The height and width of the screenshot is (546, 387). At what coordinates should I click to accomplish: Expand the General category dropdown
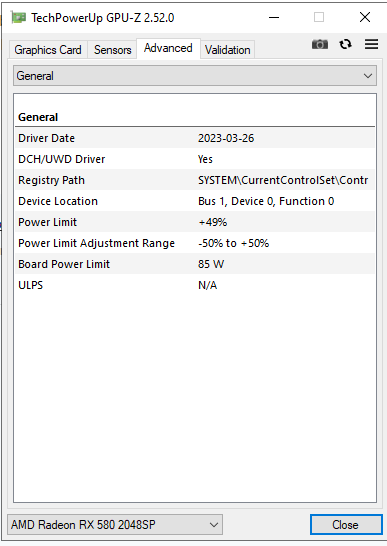point(195,76)
